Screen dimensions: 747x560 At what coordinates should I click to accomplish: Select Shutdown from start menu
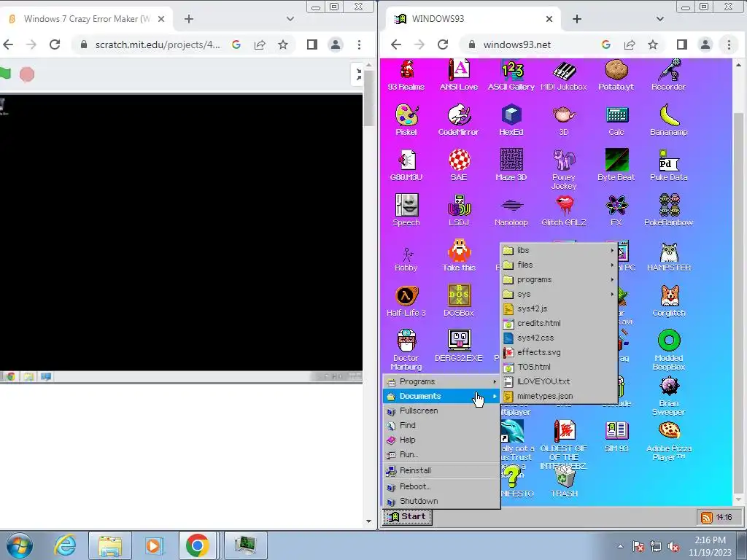tap(441, 501)
